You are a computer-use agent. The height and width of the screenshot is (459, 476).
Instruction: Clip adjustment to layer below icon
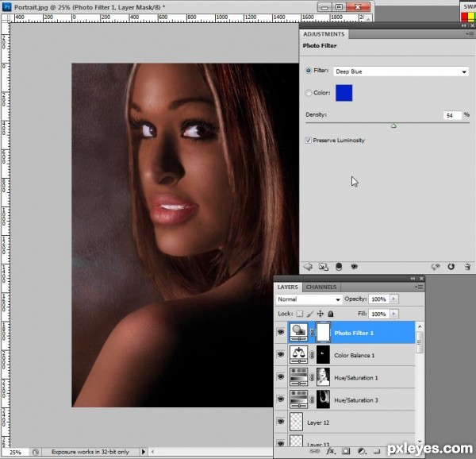pyautogui.click(x=339, y=267)
